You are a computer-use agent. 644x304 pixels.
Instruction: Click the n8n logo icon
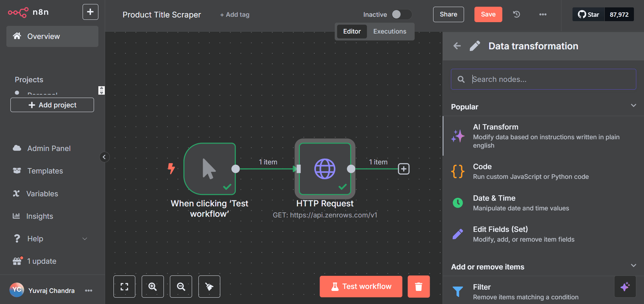coord(18,12)
